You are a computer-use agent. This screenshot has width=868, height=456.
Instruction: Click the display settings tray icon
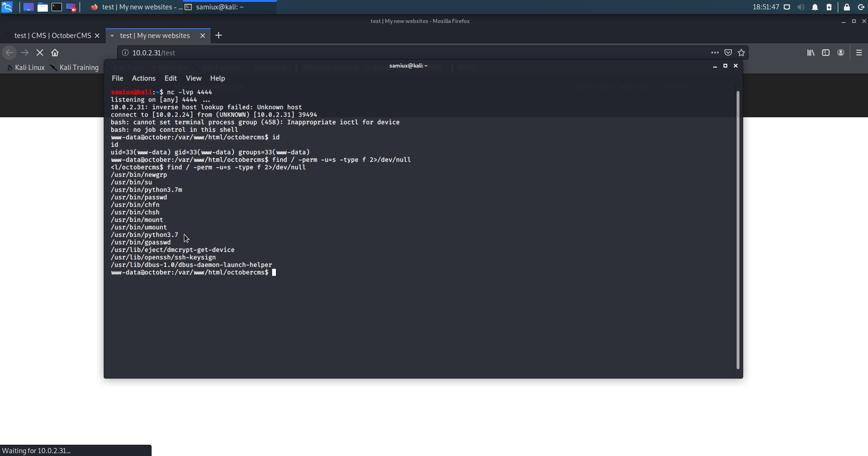coord(787,7)
